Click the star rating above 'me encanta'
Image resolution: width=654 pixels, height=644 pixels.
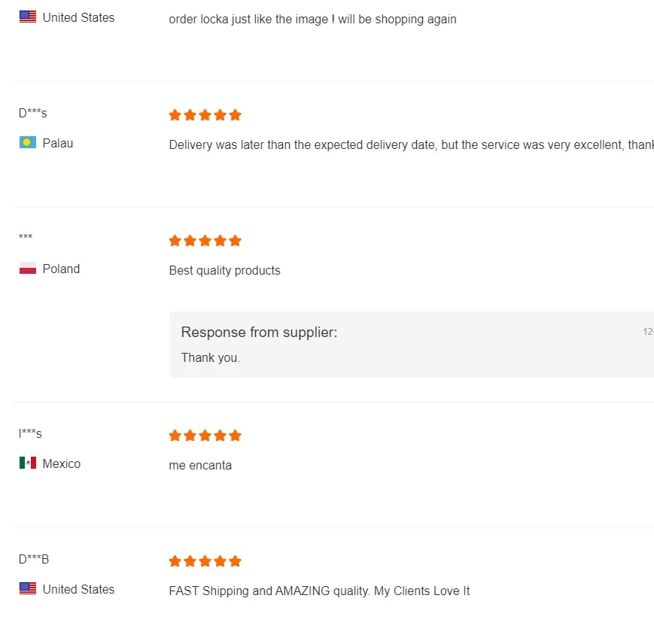point(205,436)
